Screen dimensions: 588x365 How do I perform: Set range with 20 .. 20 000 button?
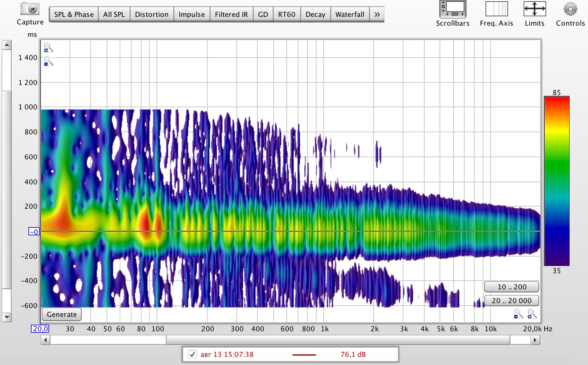pyautogui.click(x=511, y=301)
